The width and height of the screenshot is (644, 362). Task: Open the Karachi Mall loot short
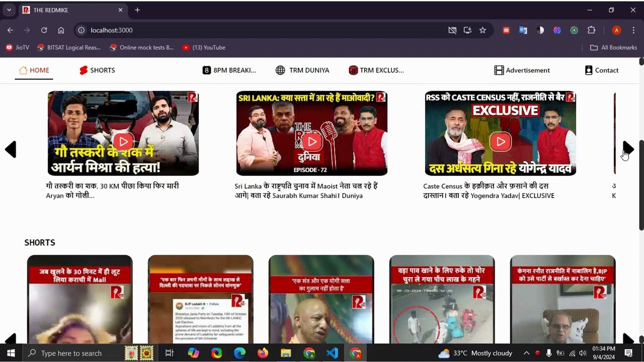click(79, 302)
